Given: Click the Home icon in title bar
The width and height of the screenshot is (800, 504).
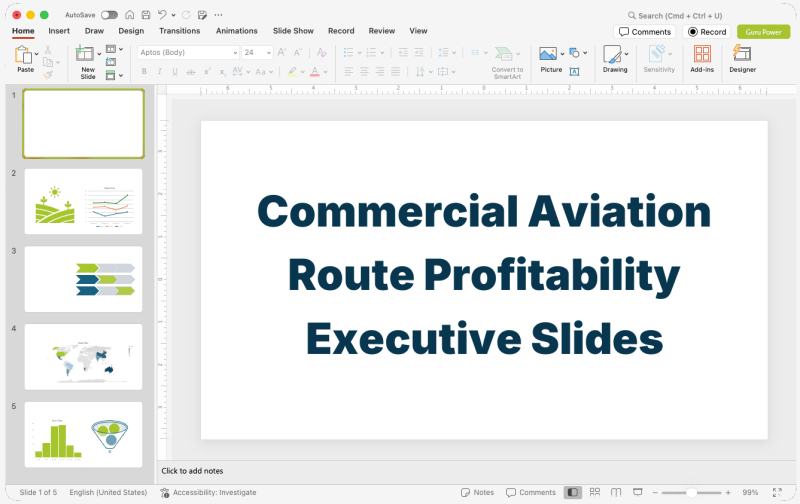Looking at the screenshot, I should tap(130, 15).
